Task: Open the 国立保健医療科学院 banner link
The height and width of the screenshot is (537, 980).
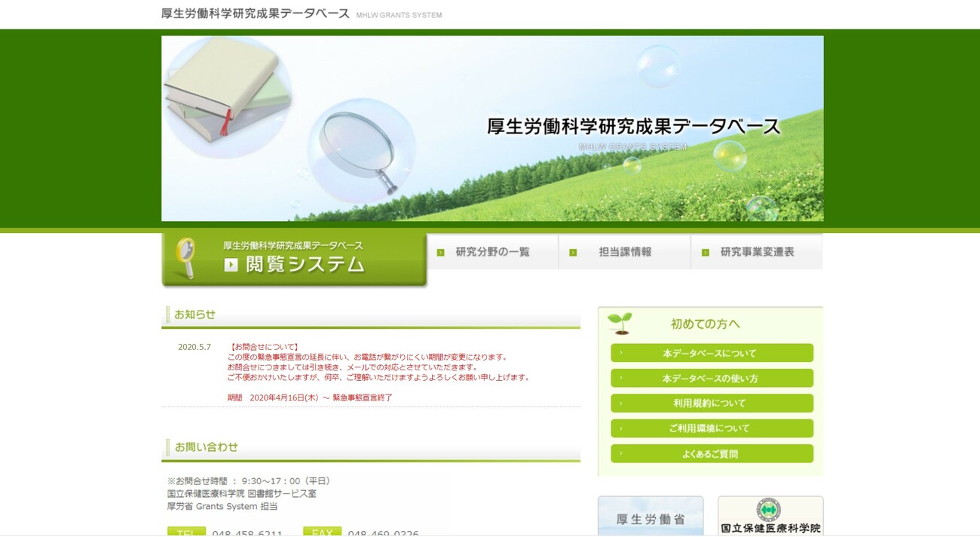Action: (x=770, y=517)
